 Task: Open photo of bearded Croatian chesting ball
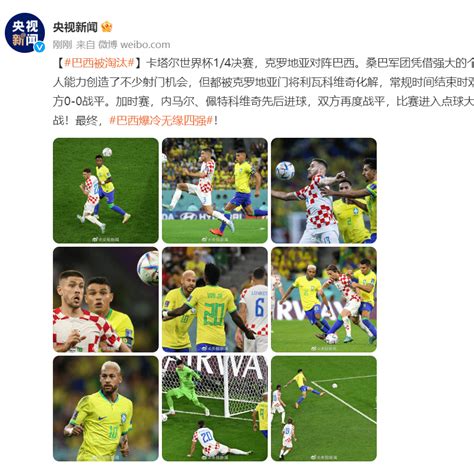point(324,190)
